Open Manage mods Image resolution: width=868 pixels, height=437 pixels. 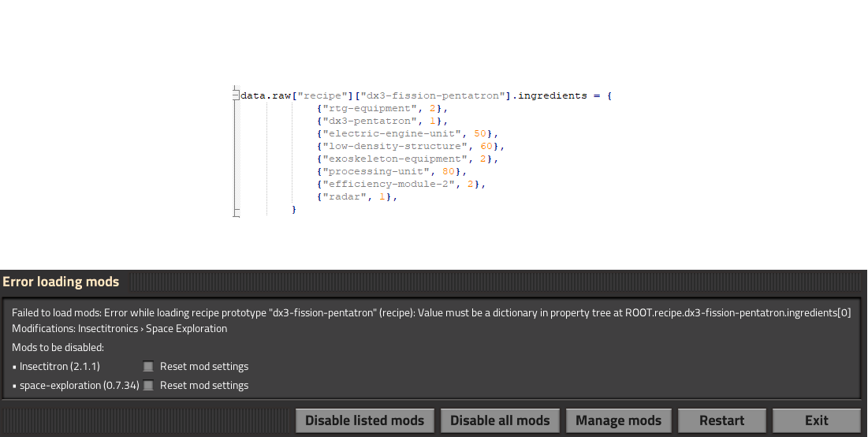618,420
